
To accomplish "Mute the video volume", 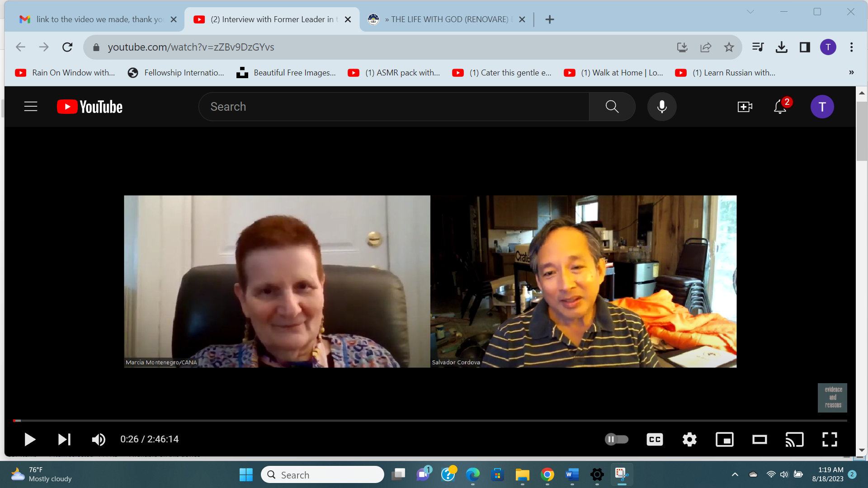I will [x=98, y=439].
